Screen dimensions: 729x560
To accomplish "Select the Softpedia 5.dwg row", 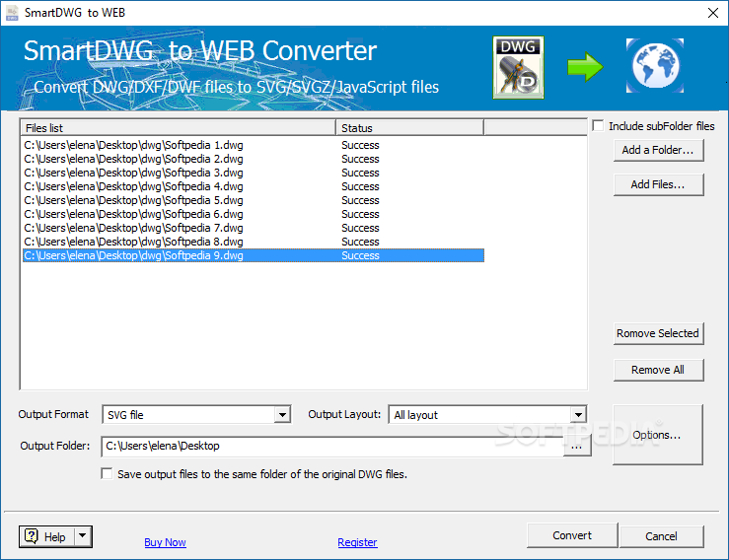I will click(254, 200).
